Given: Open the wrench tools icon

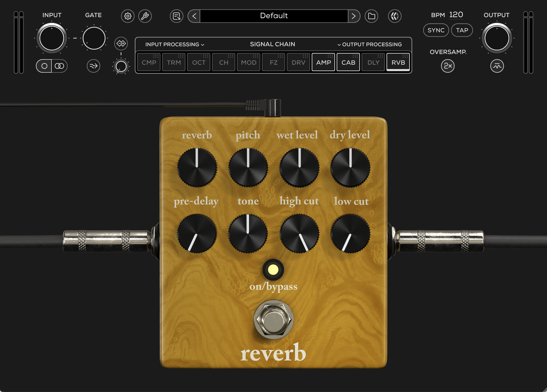Looking at the screenshot, I should click(145, 16).
